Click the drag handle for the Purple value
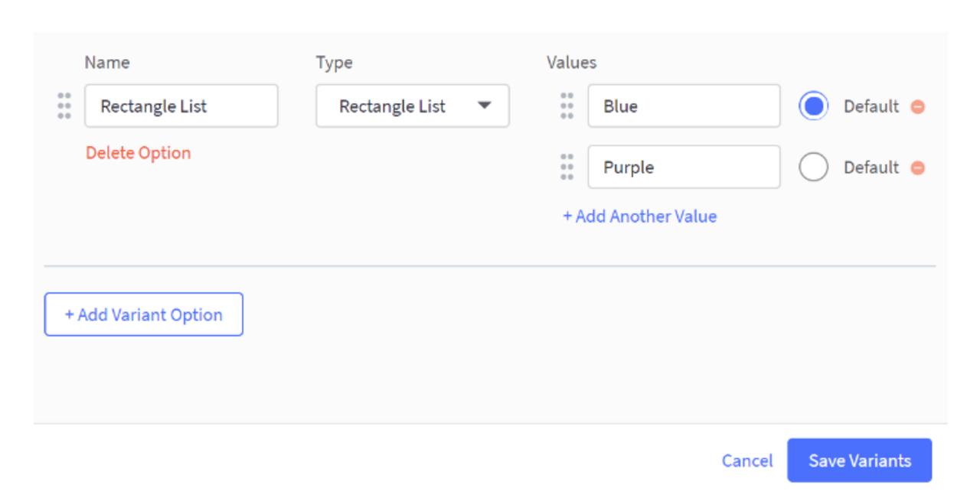980x498 pixels. tap(567, 167)
